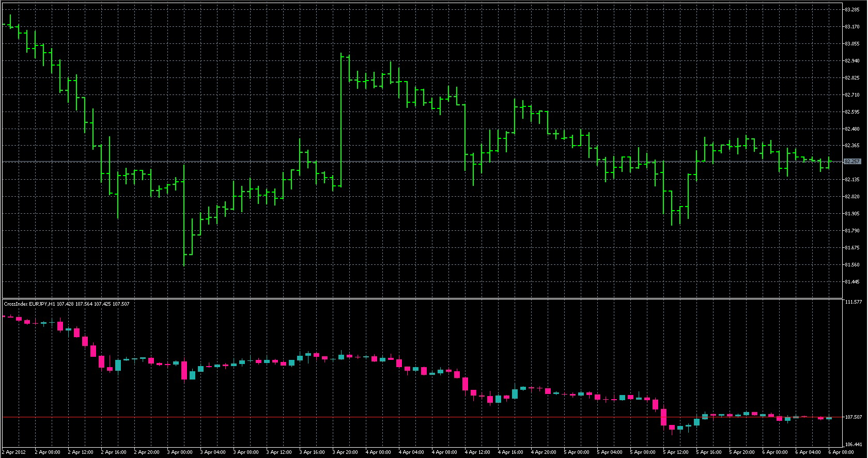Click the 81.905 price axis value
868x458 pixels.
coord(852,213)
